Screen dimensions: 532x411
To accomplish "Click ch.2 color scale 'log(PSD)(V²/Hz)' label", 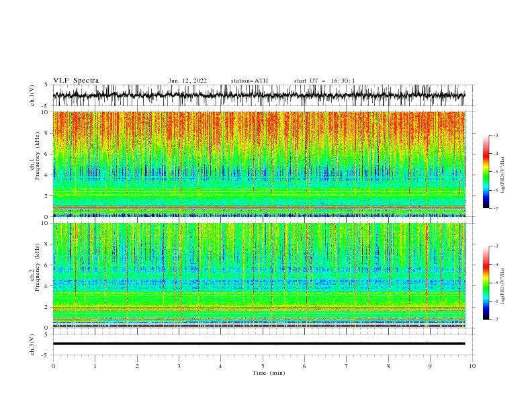I will (503, 286).
